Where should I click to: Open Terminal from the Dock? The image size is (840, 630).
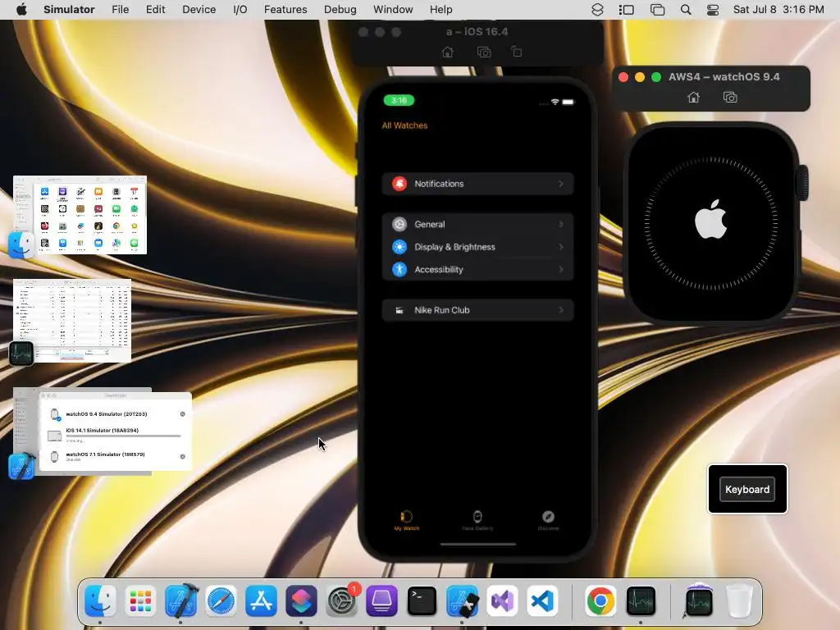coord(422,600)
